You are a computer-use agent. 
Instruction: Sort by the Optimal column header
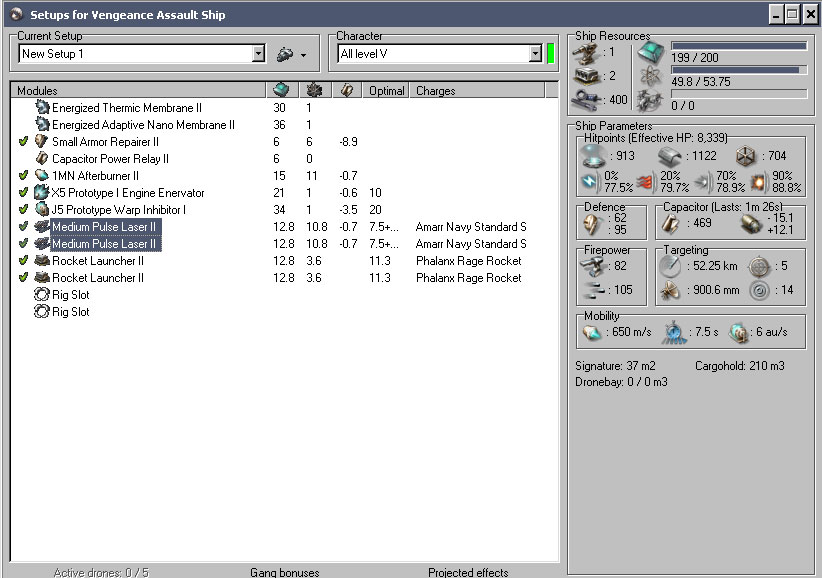point(386,91)
